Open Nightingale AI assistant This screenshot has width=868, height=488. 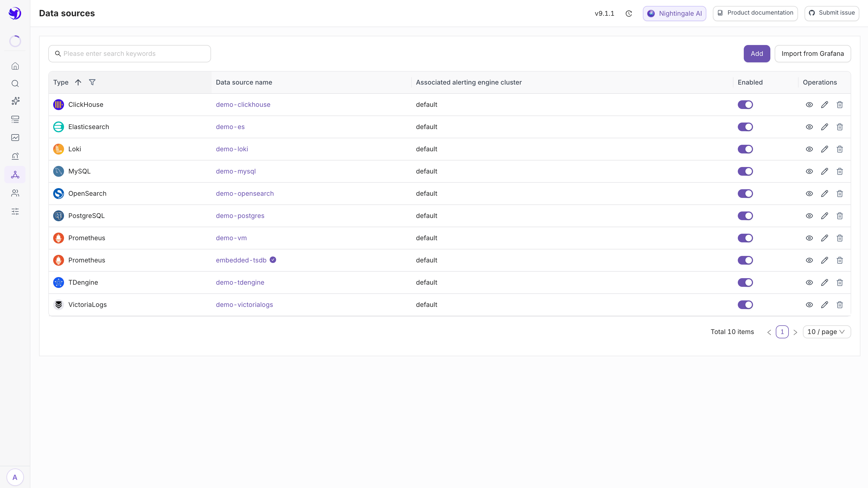[x=674, y=14]
